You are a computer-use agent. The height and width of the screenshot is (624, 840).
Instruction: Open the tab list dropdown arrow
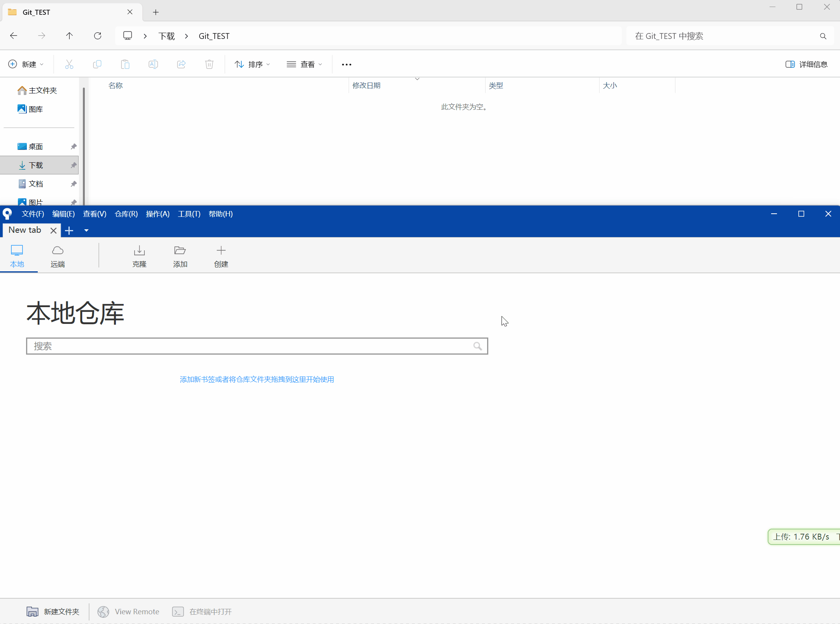tap(86, 230)
